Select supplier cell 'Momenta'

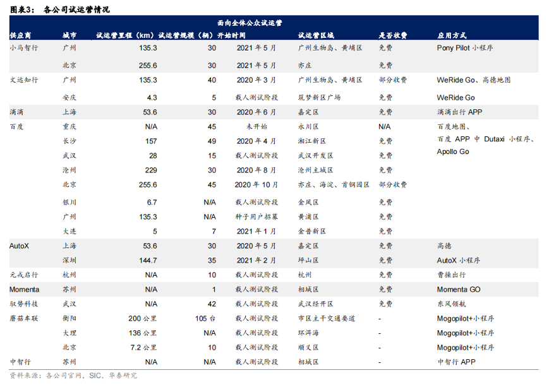(24, 290)
